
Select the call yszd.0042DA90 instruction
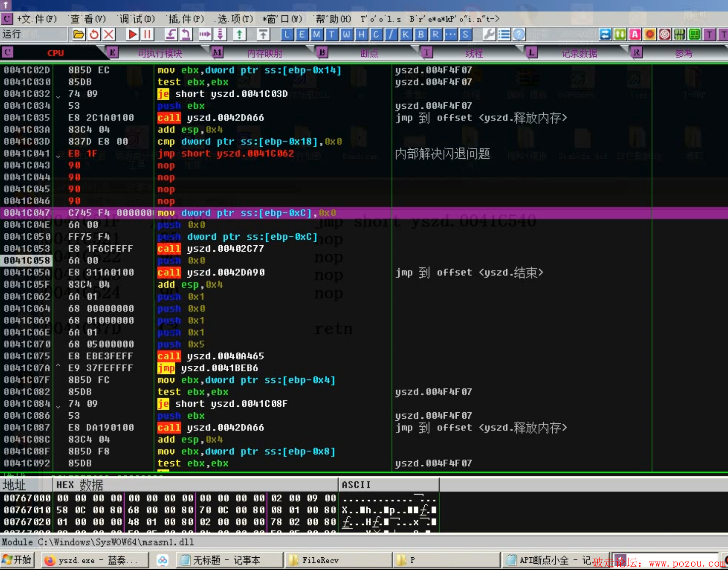[211, 272]
